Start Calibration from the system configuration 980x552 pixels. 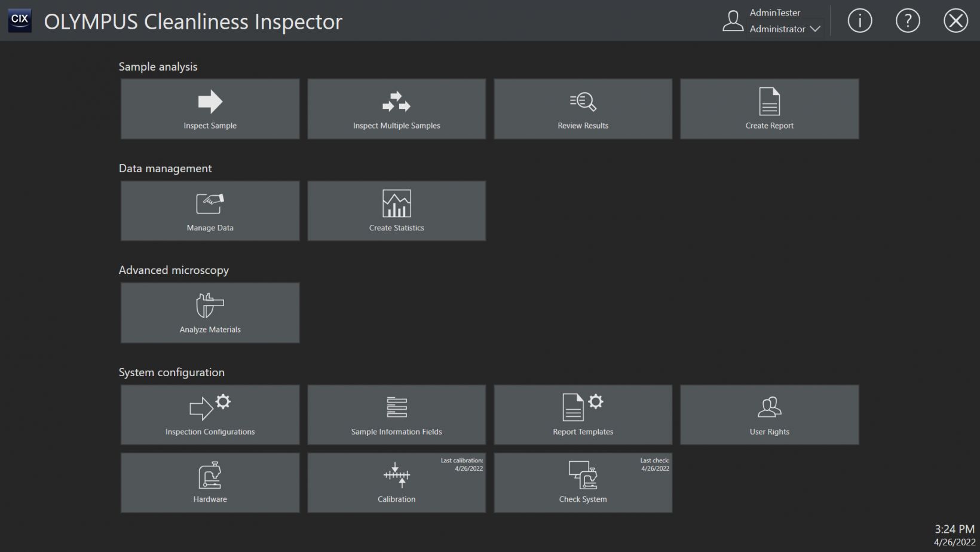click(x=396, y=483)
